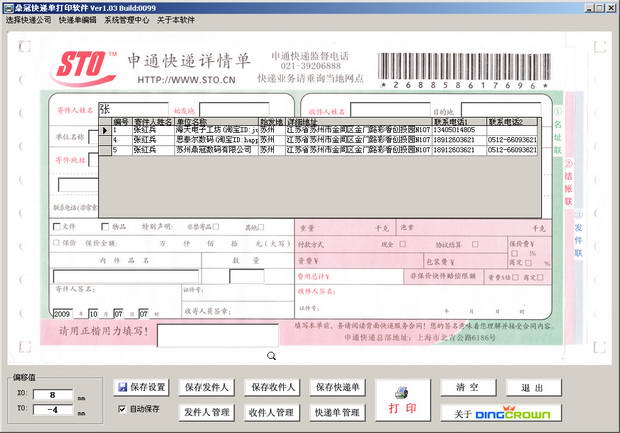Screen dimensions: 620x433
Task: Click the 0512-66093621 phone in row 5
Action: [512, 150]
